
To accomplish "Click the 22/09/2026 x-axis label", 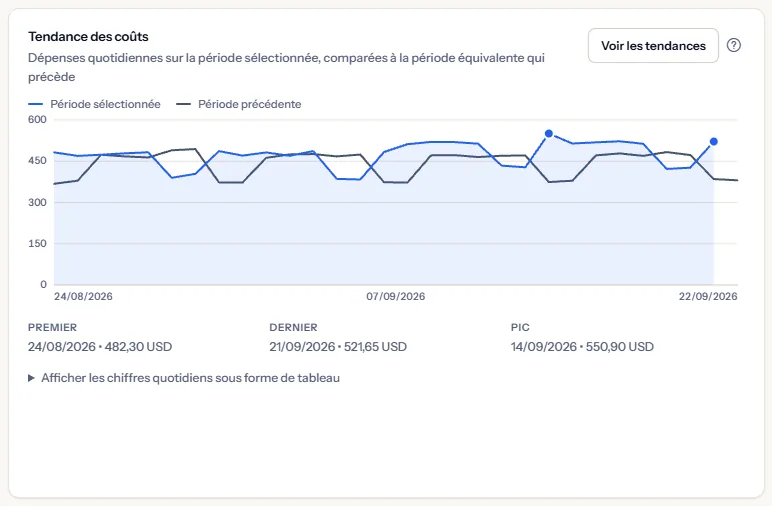I will (x=708, y=296).
